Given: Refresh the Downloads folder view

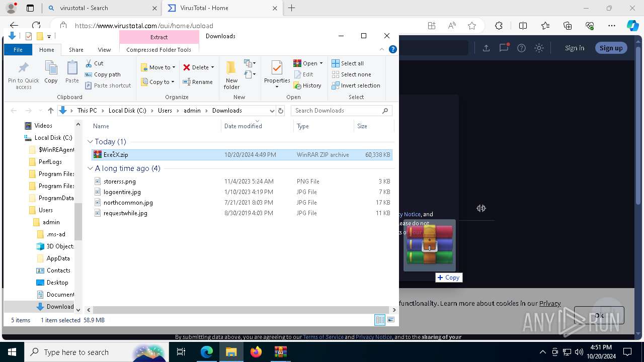Looking at the screenshot, I should coord(281,111).
